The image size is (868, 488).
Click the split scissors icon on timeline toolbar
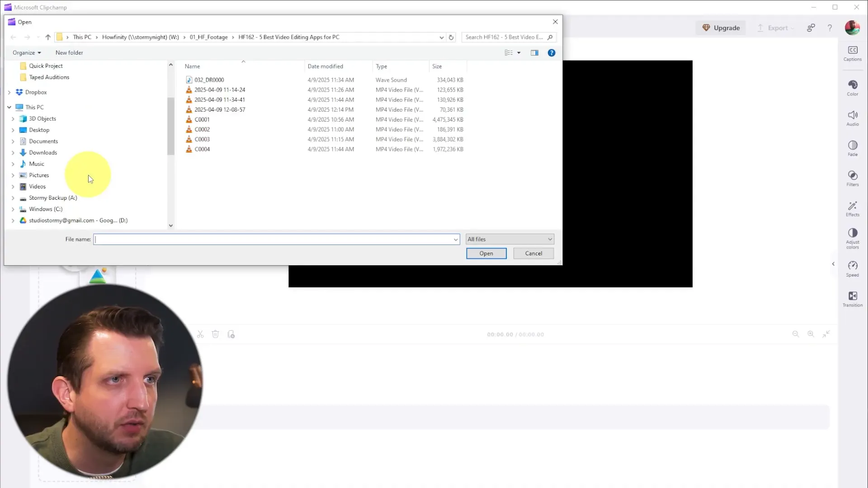pyautogui.click(x=200, y=334)
